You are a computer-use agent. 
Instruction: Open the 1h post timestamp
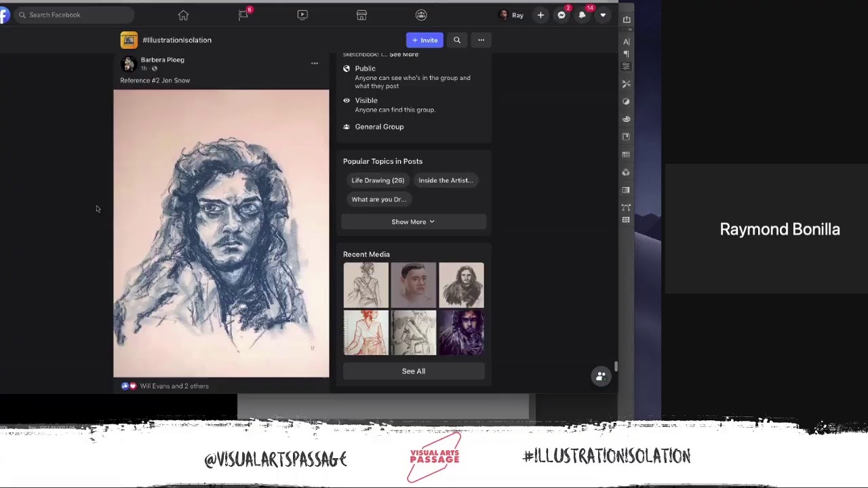click(143, 68)
